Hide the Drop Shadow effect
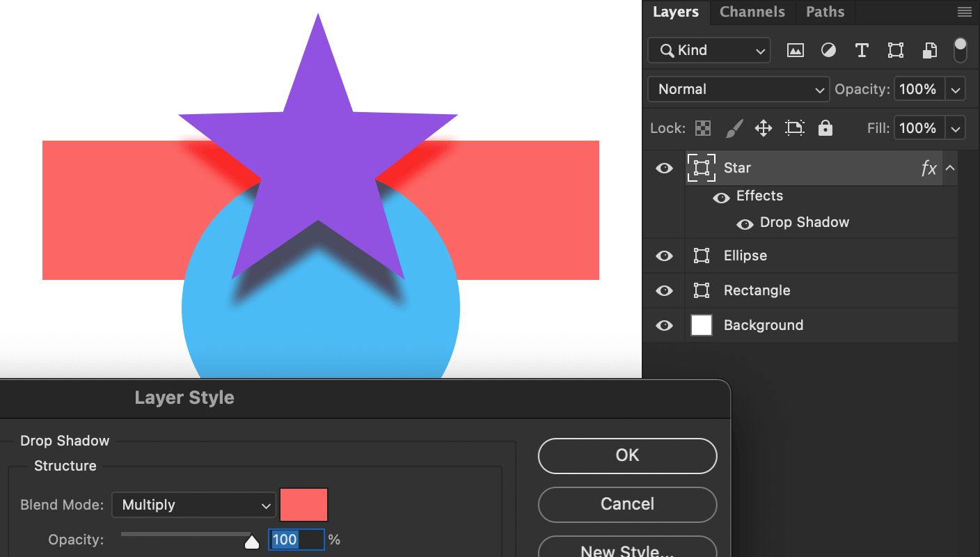The width and height of the screenshot is (980, 557). 745,224
